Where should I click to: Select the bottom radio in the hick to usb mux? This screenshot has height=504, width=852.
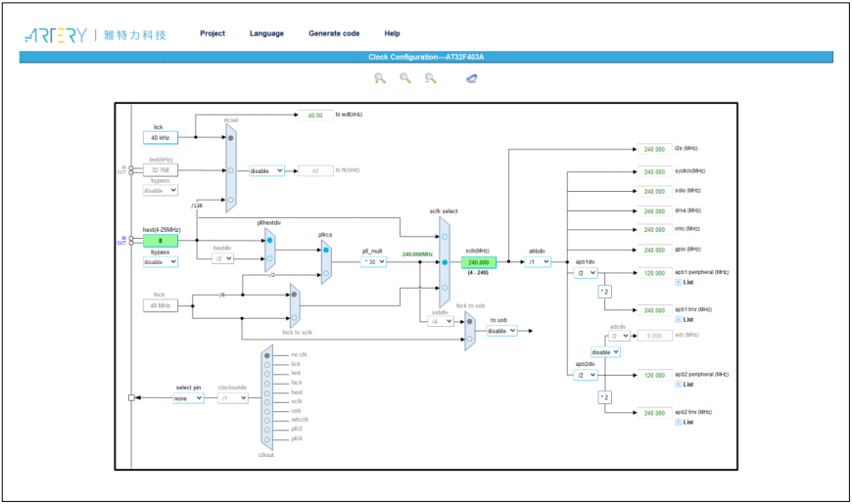(x=470, y=340)
